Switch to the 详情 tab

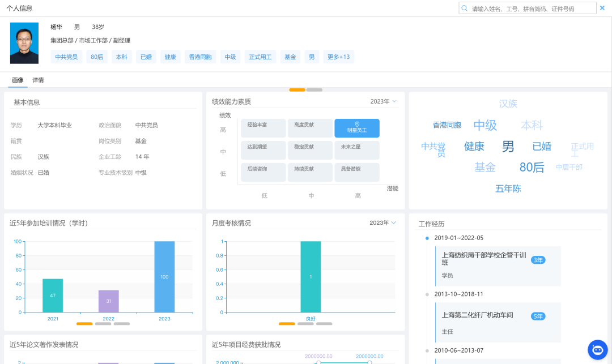(x=38, y=80)
